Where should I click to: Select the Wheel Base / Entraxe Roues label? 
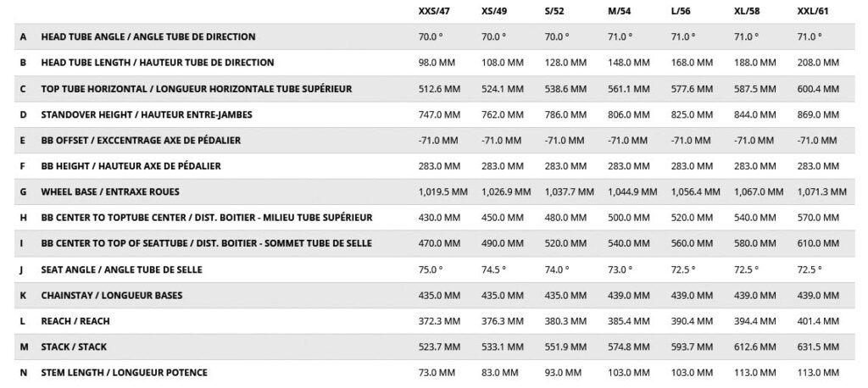click(x=110, y=192)
